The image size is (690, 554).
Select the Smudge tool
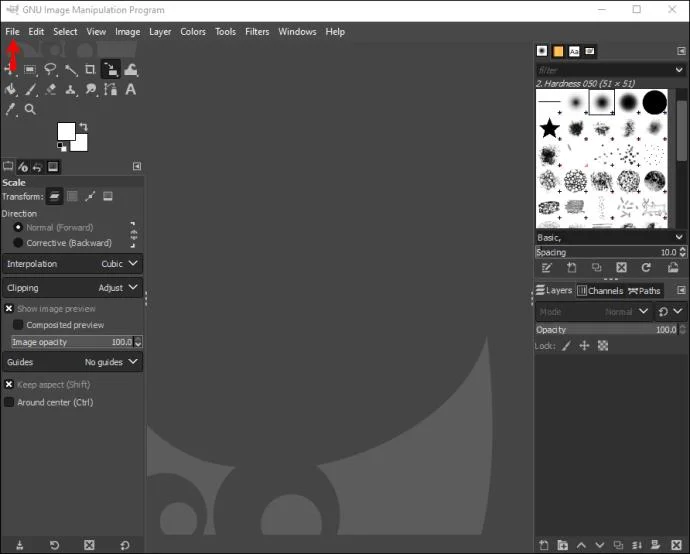click(x=91, y=90)
